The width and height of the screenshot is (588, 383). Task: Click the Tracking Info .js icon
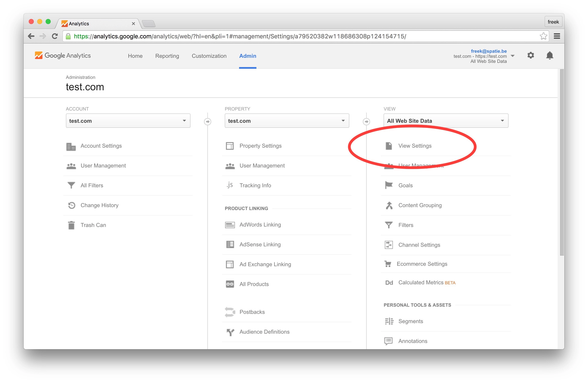click(230, 185)
